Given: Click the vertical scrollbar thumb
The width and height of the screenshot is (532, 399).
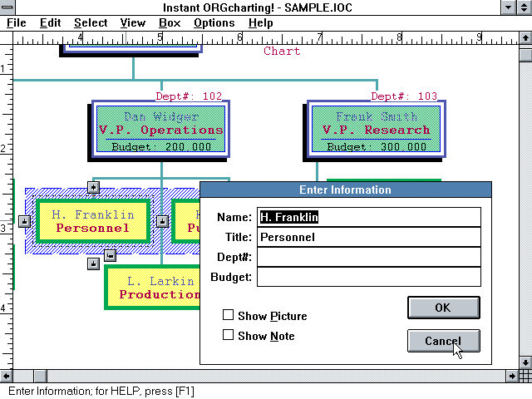Looking at the screenshot, I should tap(525, 55).
